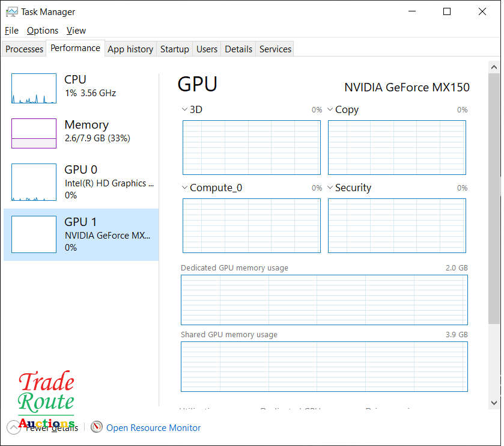Go to the Startup tab
The width and height of the screenshot is (504, 446).
click(174, 49)
